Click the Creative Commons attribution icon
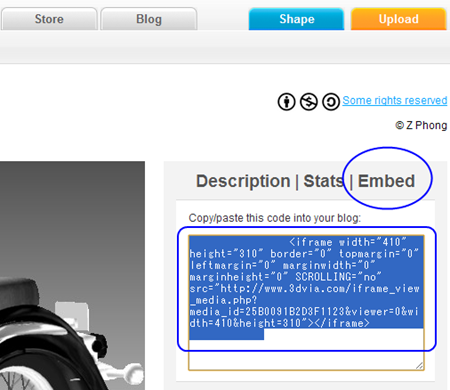 (x=286, y=102)
